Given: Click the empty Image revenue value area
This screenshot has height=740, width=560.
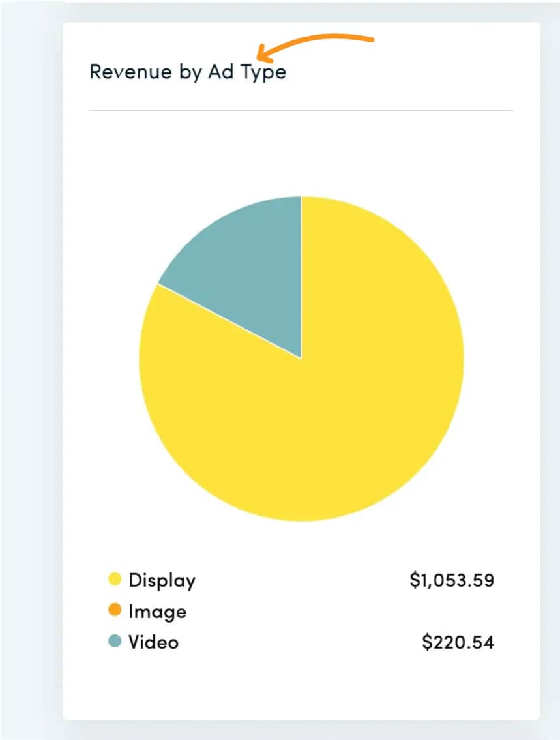Looking at the screenshot, I should (452, 611).
